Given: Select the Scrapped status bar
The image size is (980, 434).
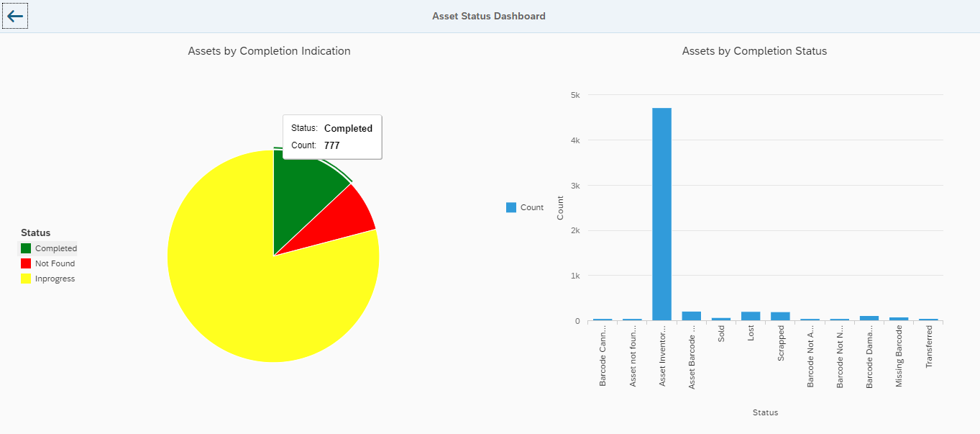Looking at the screenshot, I should [781, 315].
